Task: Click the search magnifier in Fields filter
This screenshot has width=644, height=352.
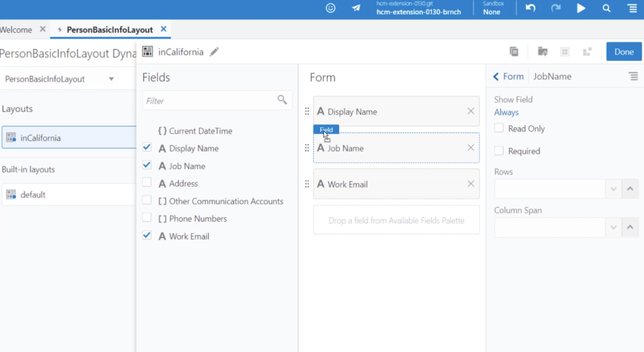Action: click(282, 100)
